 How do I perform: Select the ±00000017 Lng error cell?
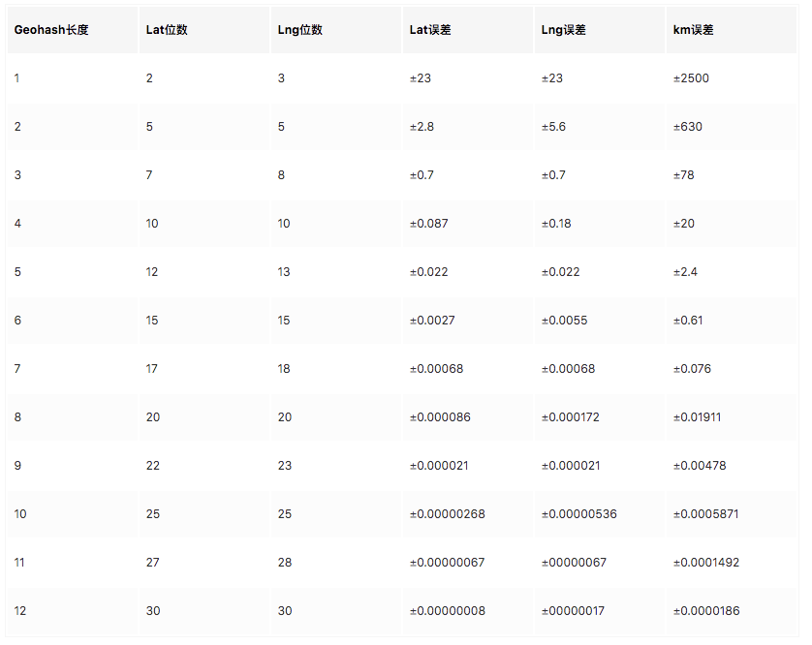574,611
